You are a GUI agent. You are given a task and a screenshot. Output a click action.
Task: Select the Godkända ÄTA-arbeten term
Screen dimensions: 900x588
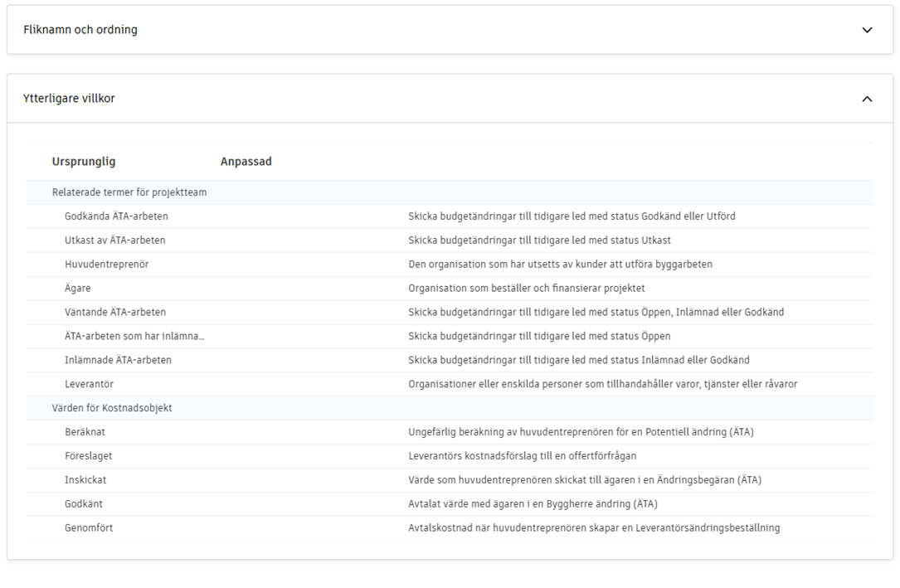116,216
